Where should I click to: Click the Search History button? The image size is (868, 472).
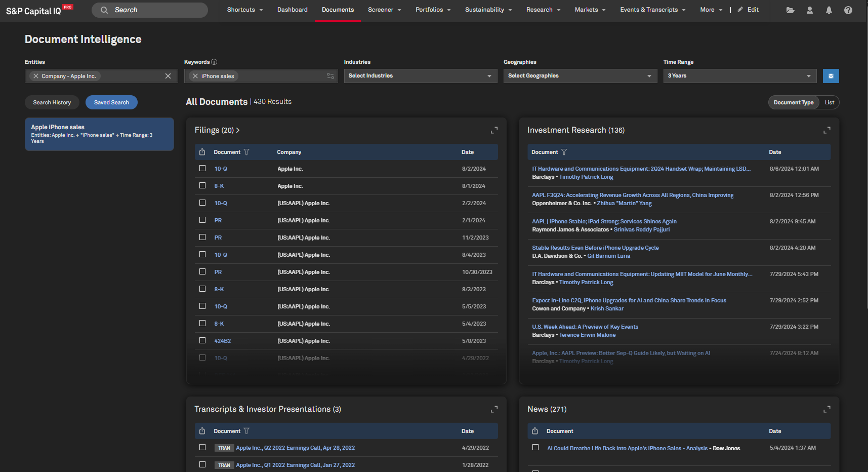[x=52, y=102]
